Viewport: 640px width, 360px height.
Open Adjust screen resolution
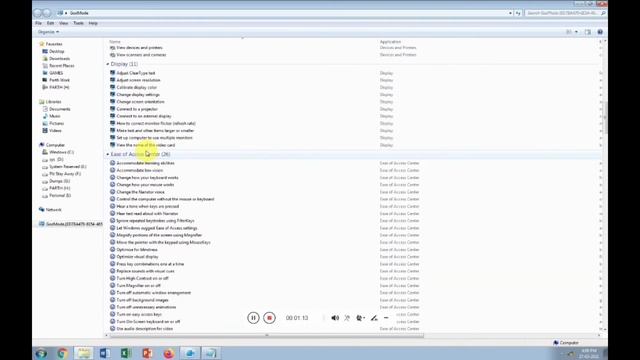pos(138,80)
